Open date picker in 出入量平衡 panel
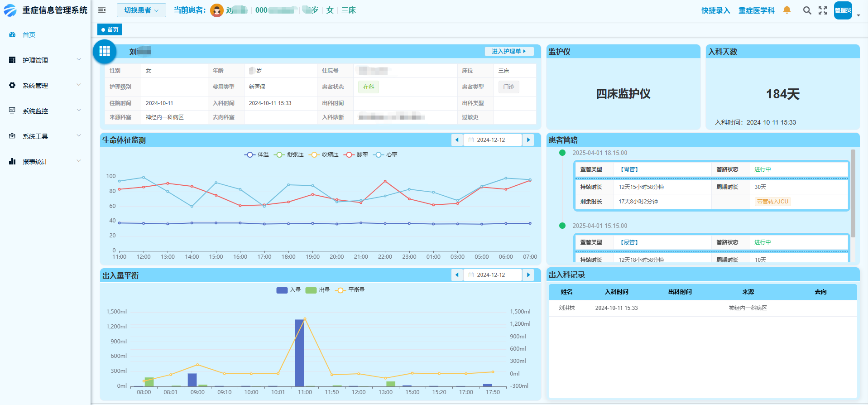868x405 pixels. pyautogui.click(x=493, y=275)
